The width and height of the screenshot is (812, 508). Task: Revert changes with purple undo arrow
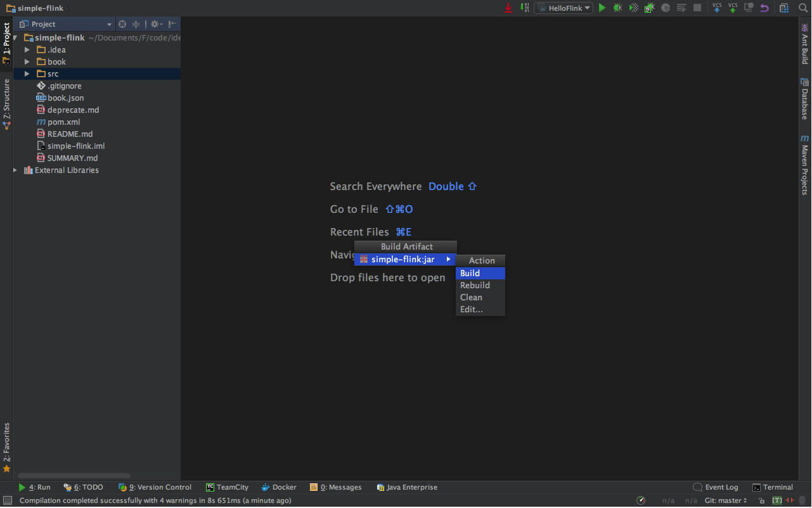764,8
